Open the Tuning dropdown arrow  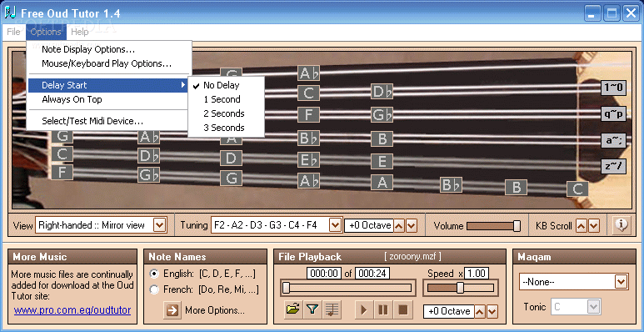point(336,225)
